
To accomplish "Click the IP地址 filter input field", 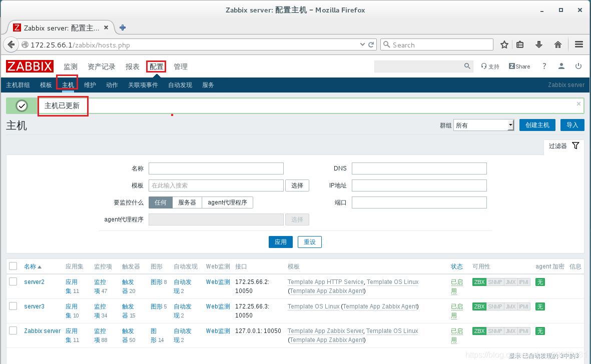I will click(x=419, y=185).
